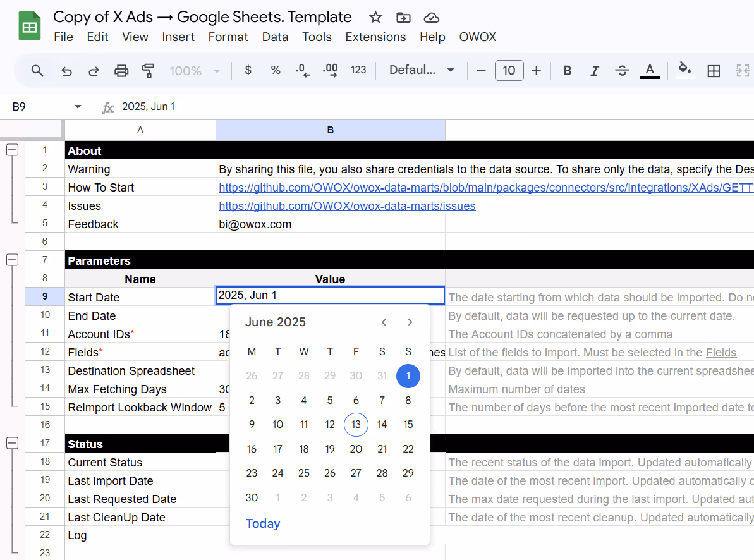754x560 pixels.
Task: Open the fill color picker
Action: coord(684,70)
